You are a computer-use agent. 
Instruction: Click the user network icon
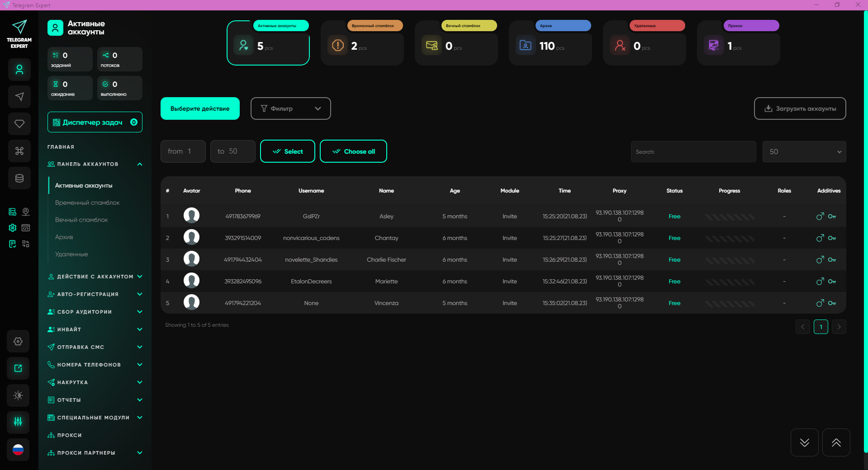[26, 212]
